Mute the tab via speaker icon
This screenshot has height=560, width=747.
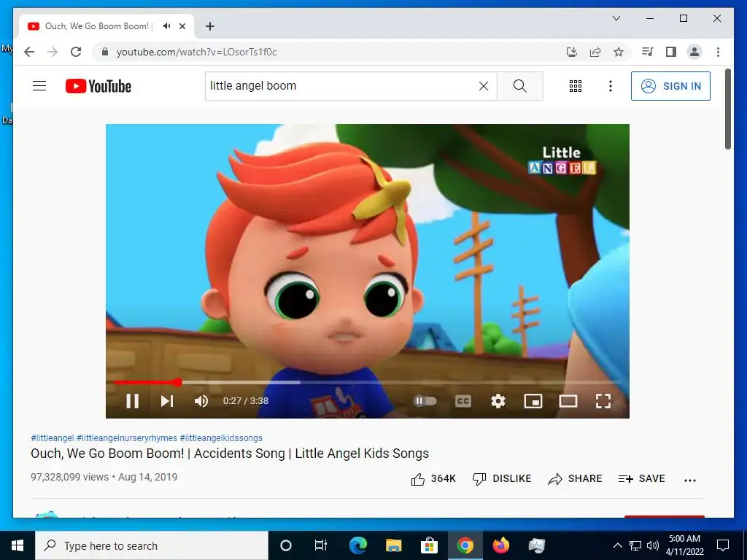point(167,26)
